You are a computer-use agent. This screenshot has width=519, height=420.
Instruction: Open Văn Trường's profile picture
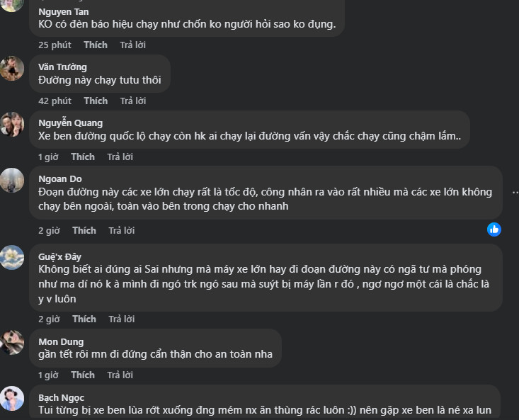(12, 69)
